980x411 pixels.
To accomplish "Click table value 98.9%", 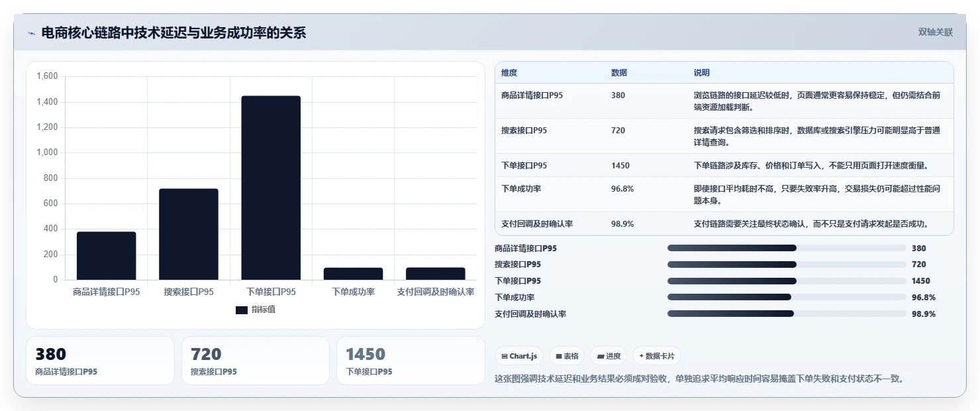I will pos(622,224).
